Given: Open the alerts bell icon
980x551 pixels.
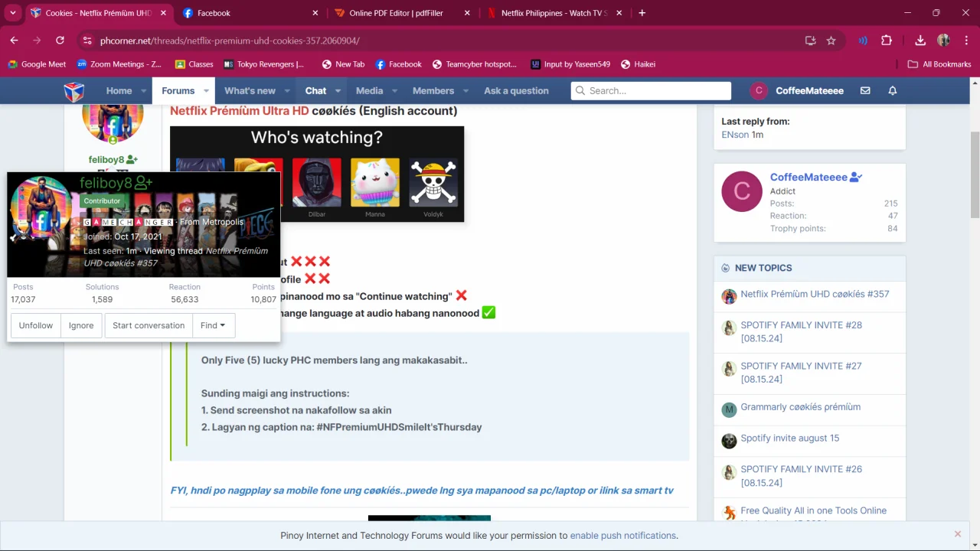Looking at the screenshot, I should tap(892, 90).
